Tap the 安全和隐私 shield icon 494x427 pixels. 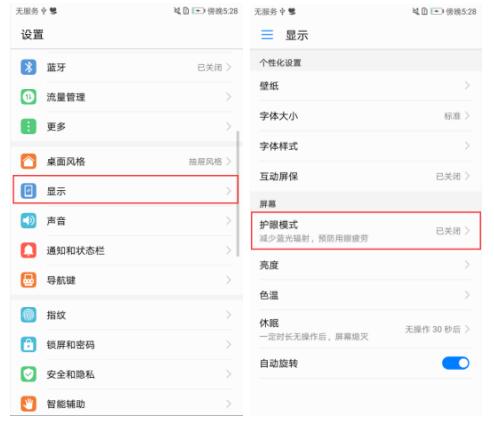pos(28,374)
